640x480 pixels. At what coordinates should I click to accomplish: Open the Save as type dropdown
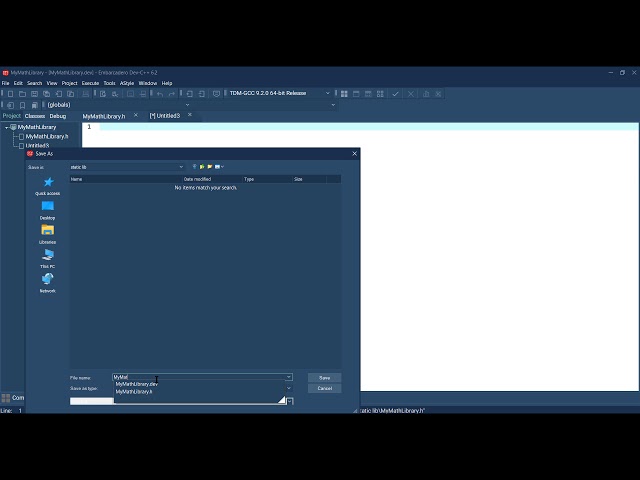tap(289, 388)
